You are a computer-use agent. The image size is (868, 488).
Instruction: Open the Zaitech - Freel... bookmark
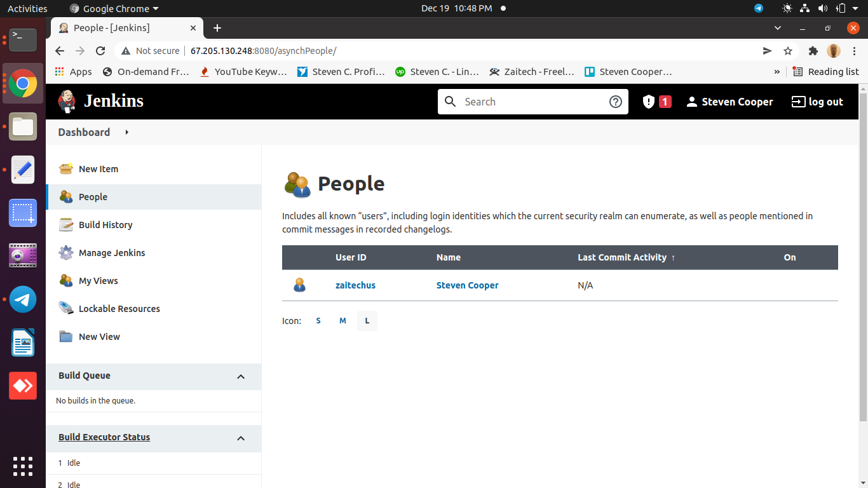click(532, 72)
